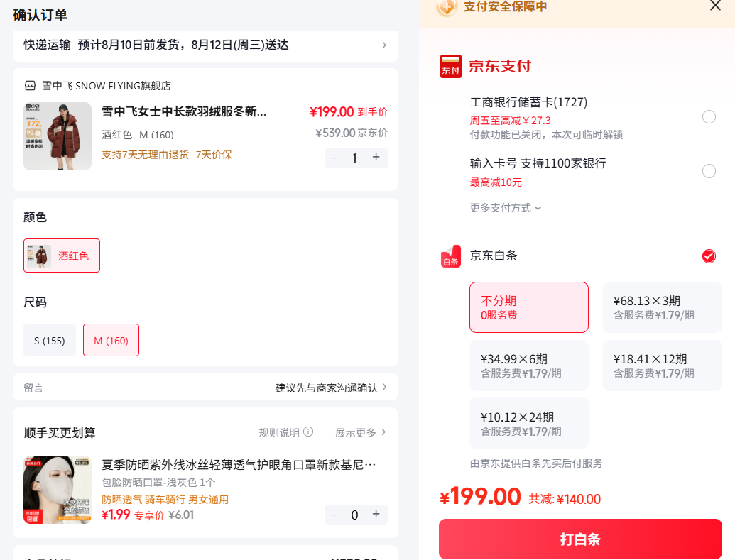Increase down jacket quantity with plus
Screen dimensions: 735x560
click(x=376, y=157)
